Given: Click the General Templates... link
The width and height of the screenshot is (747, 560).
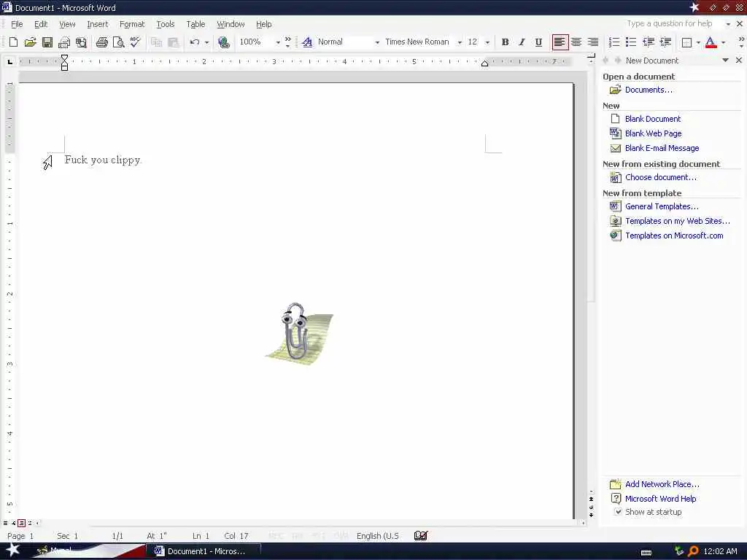Looking at the screenshot, I should coord(662,206).
